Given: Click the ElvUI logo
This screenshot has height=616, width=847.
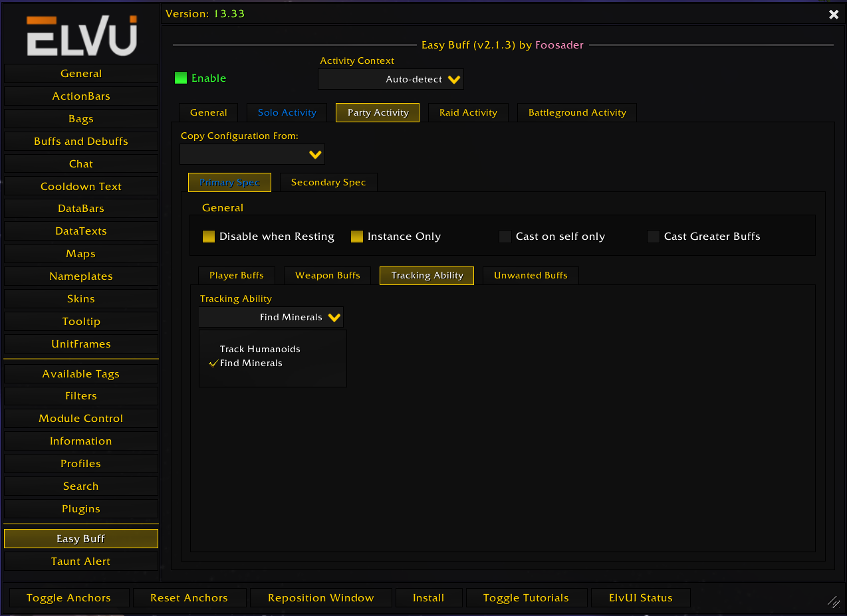Looking at the screenshot, I should tap(81, 35).
